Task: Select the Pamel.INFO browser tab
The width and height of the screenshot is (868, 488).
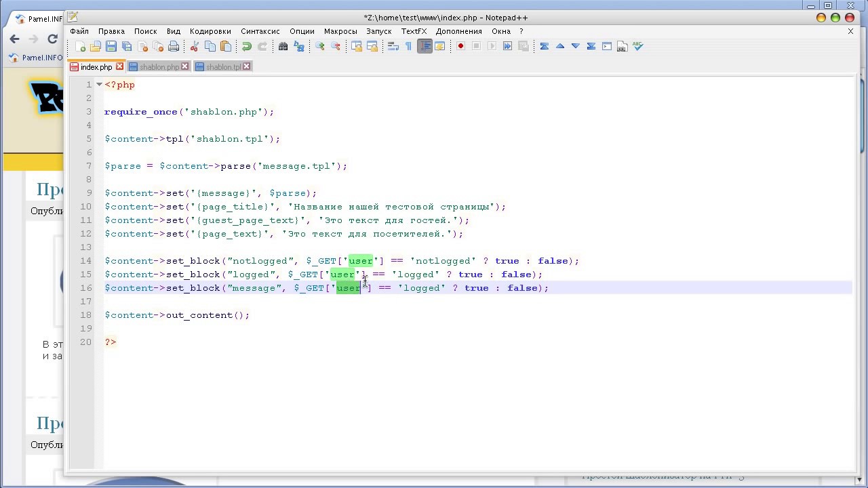Action: 39,19
